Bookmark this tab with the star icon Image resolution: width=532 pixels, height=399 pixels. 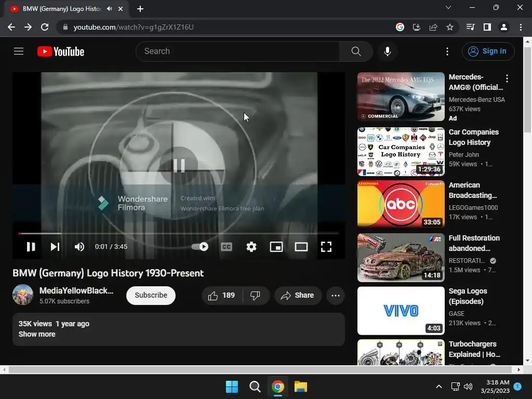click(x=450, y=27)
